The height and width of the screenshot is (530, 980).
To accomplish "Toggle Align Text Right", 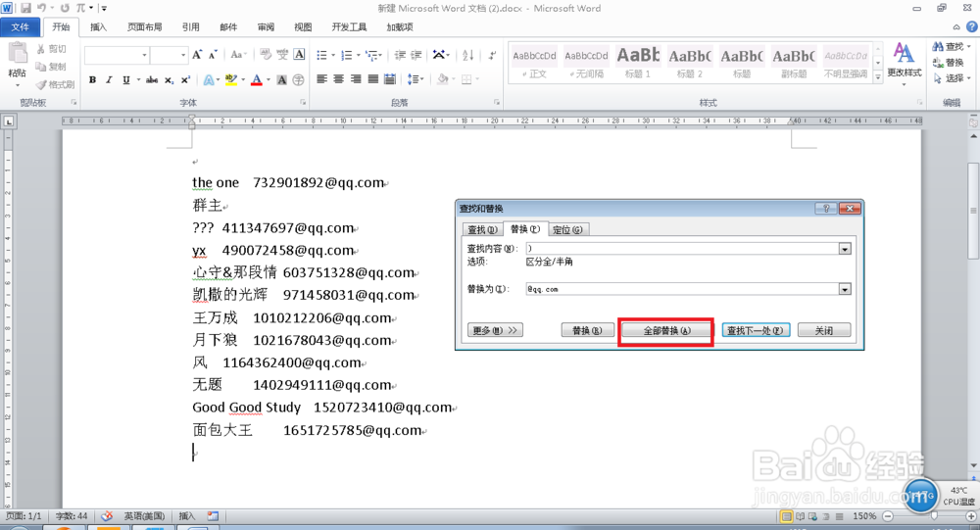I will pyautogui.click(x=356, y=79).
